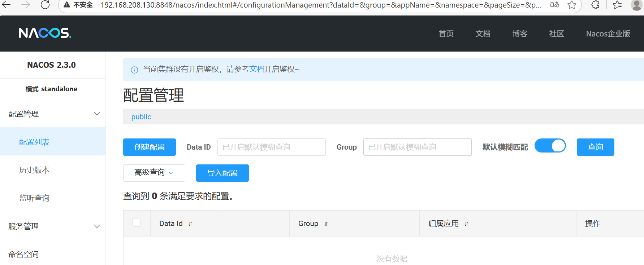Viewport: 644px width, 265px height.
Task: Click the 操作 column header
Action: point(593,224)
